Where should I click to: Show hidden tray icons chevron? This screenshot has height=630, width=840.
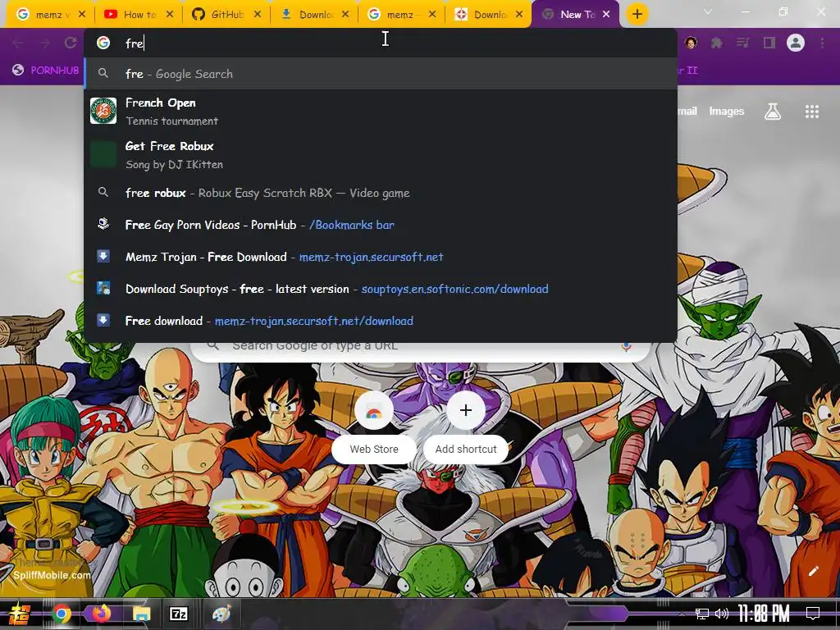click(682, 614)
